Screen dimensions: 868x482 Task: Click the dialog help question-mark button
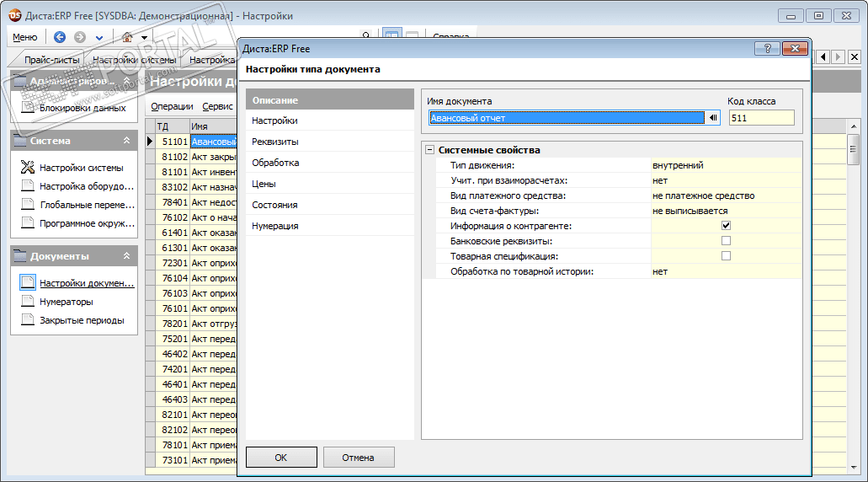(x=767, y=49)
